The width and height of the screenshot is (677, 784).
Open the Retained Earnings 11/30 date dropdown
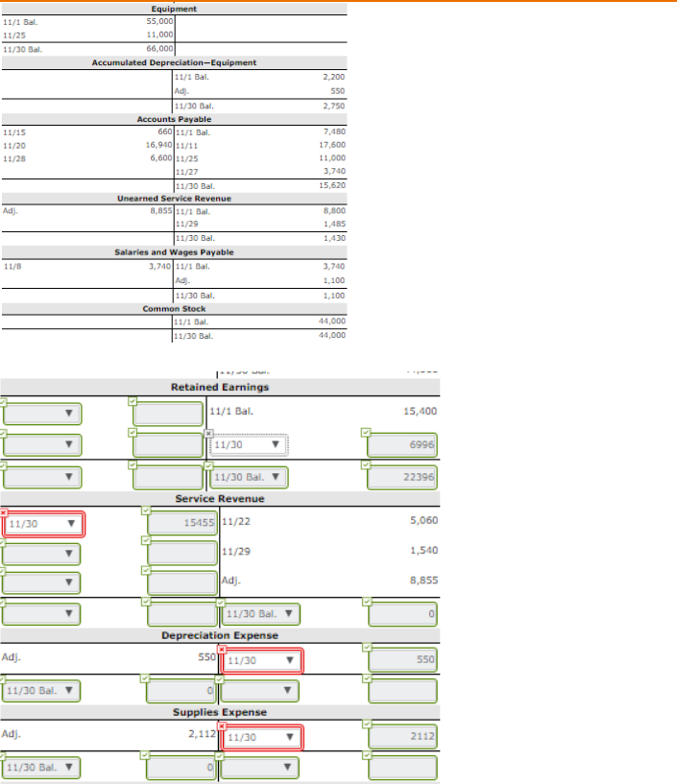(248, 444)
